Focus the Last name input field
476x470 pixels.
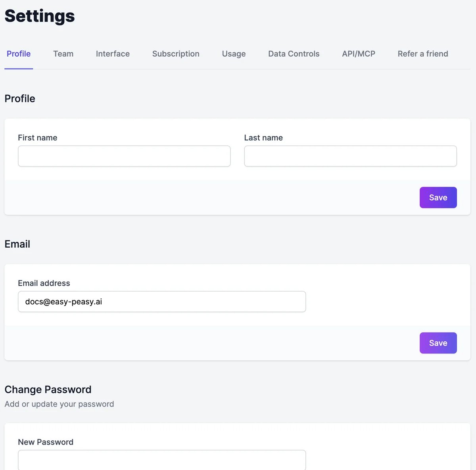point(350,156)
